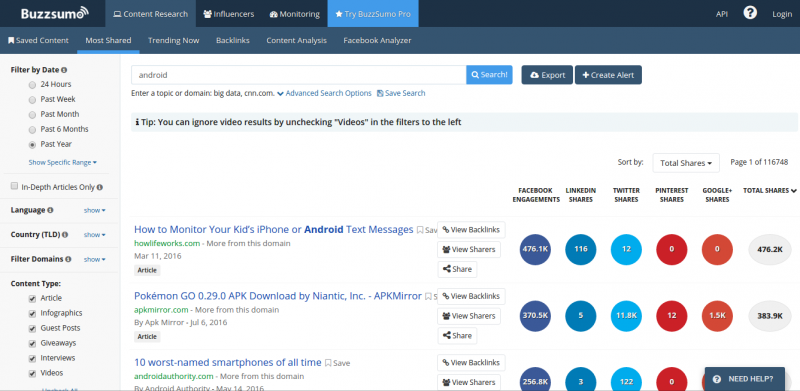Save the 10 worst-named smartphones article
The image size is (800, 391).
coord(338,363)
